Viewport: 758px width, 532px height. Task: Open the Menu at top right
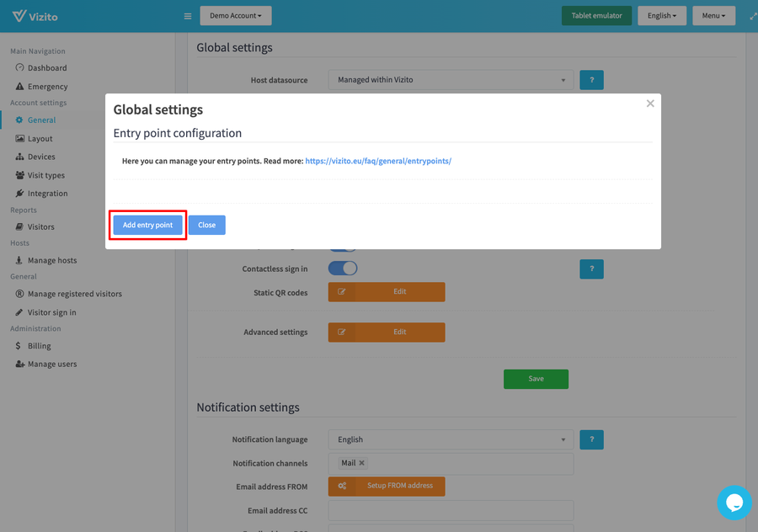pos(713,15)
